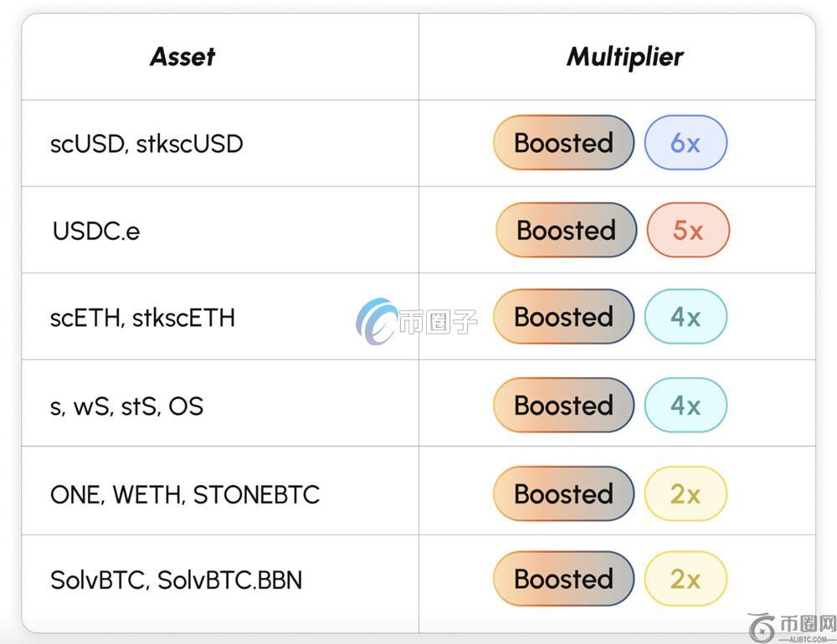Click the 币圈子 watermark logo icon
The height and width of the screenshot is (644, 837).
pyautogui.click(x=377, y=321)
